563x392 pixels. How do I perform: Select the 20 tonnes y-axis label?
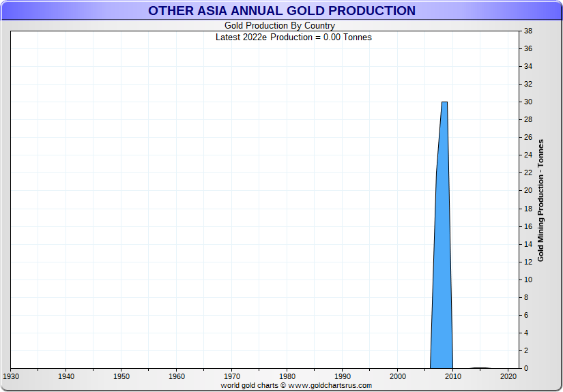pos(528,191)
